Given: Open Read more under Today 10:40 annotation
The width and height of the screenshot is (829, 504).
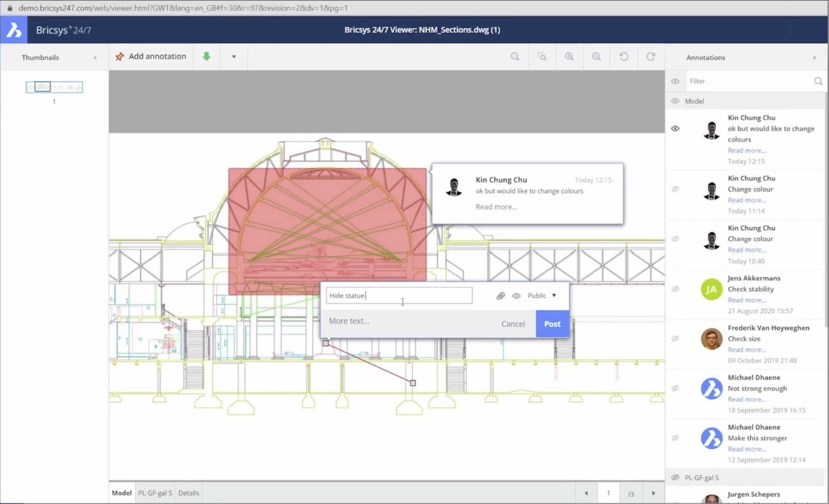Looking at the screenshot, I should coord(747,250).
